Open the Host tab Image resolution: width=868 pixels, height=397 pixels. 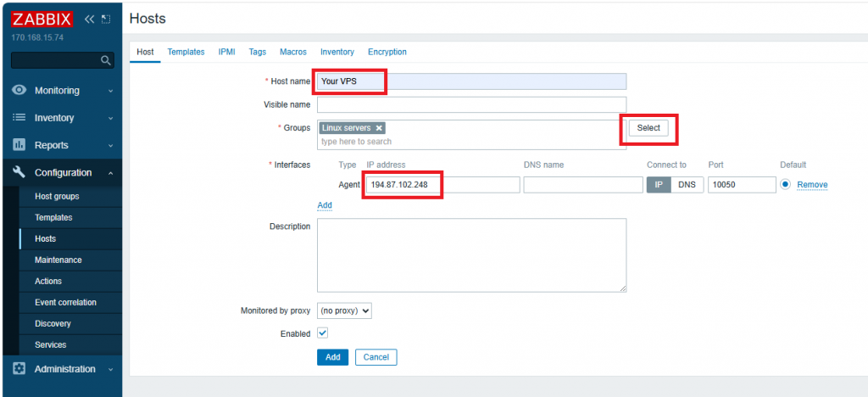[145, 52]
